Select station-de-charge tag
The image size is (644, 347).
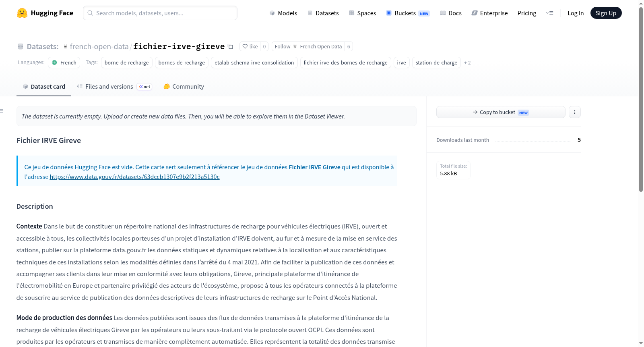[x=436, y=62]
